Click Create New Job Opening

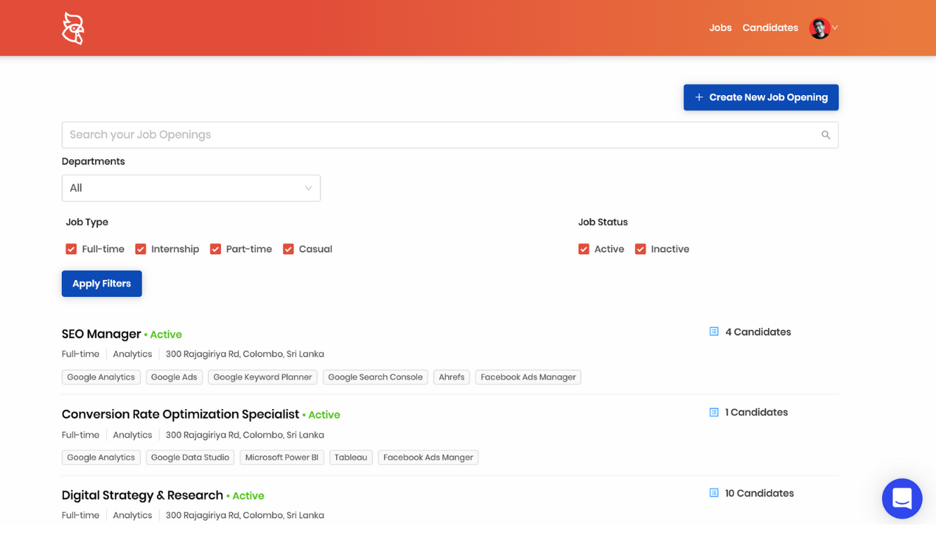[761, 97]
